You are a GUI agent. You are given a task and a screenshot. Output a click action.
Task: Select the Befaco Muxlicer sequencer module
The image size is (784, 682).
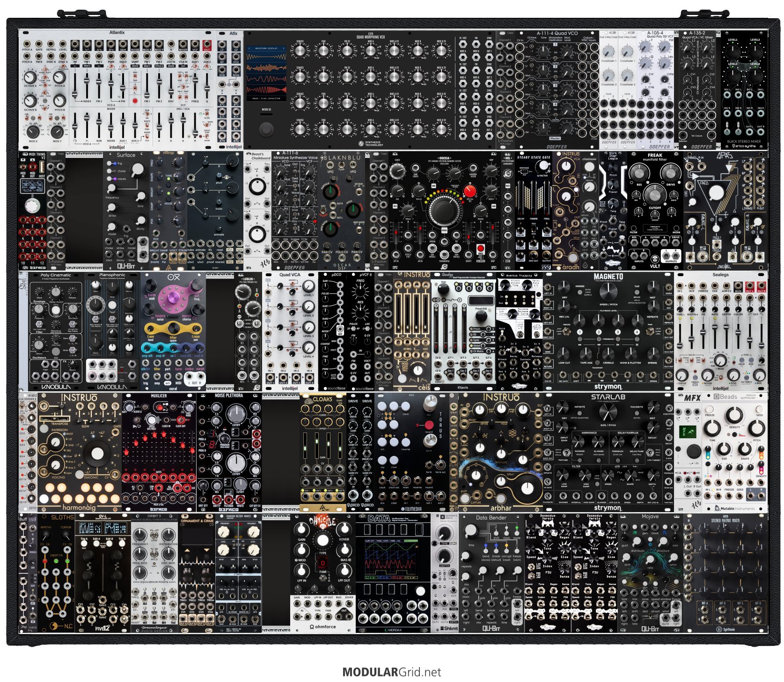[x=159, y=453]
